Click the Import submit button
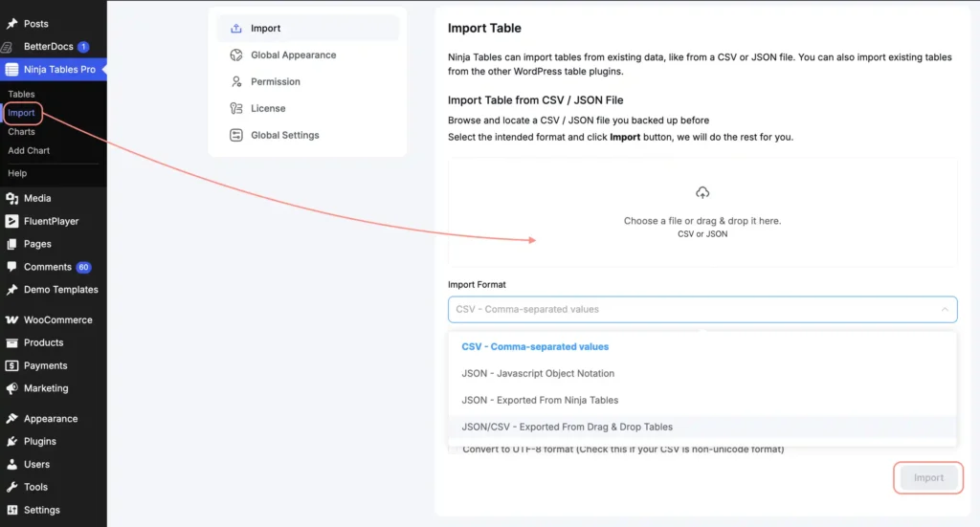980x527 pixels. pyautogui.click(x=928, y=477)
